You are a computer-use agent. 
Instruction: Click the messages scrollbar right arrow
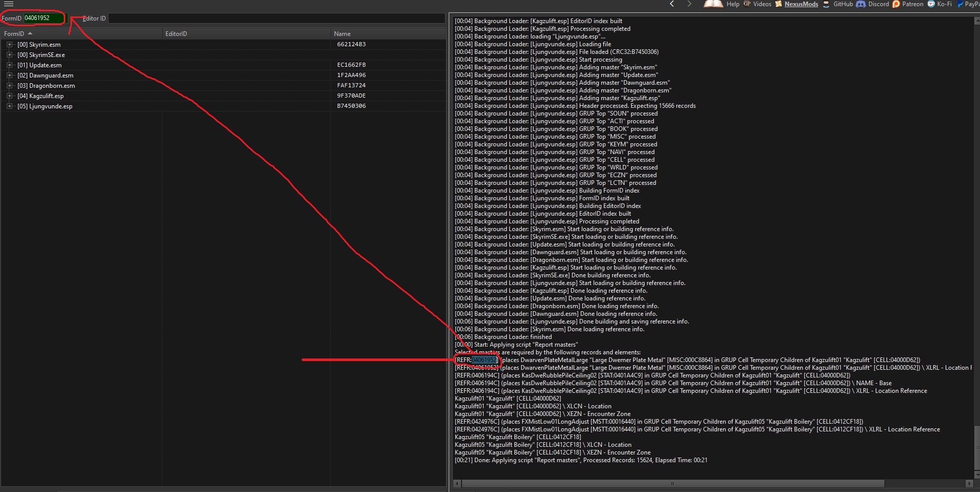969,483
